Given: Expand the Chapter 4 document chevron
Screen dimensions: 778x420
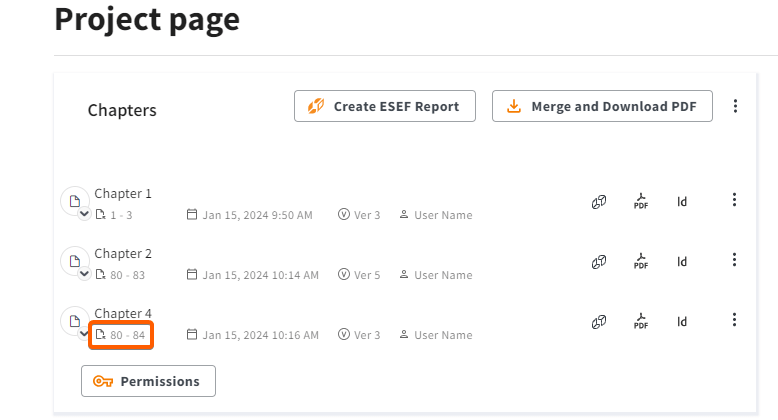Looking at the screenshot, I should [85, 334].
